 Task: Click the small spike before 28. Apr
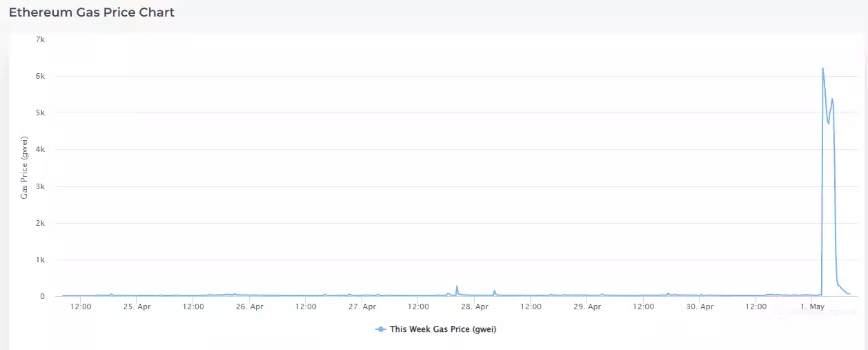point(457,286)
